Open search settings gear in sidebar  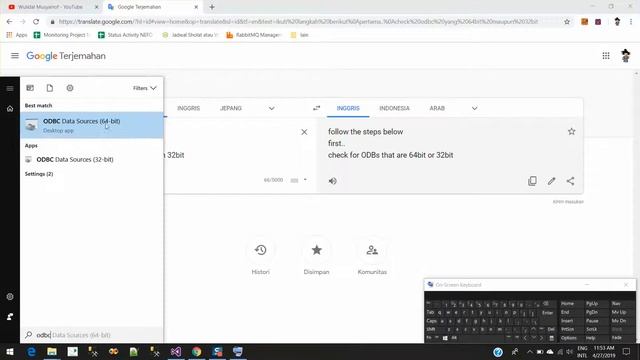tap(10, 297)
